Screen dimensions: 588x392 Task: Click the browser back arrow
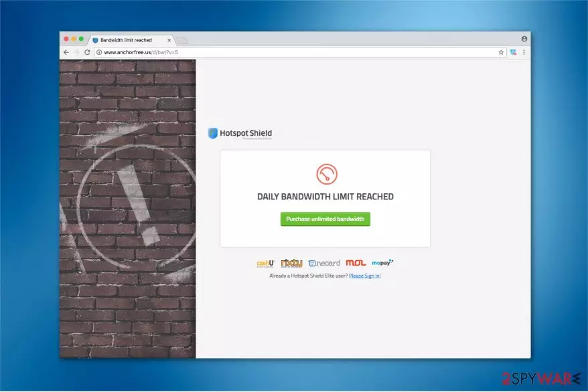66,52
